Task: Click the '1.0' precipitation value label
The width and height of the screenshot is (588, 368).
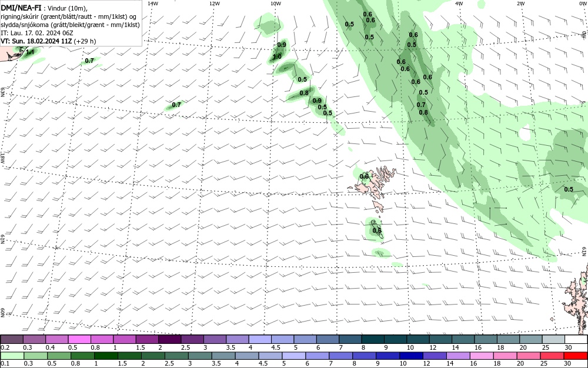Action: point(277,57)
